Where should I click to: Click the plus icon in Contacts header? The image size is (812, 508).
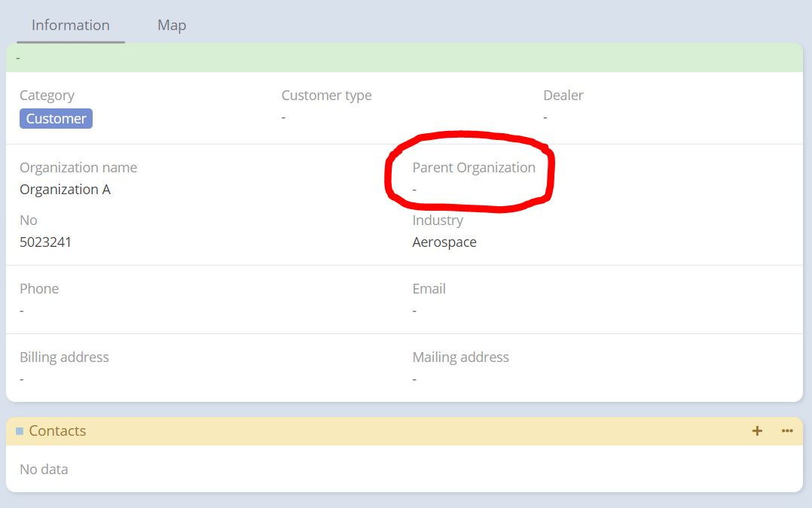pos(757,431)
